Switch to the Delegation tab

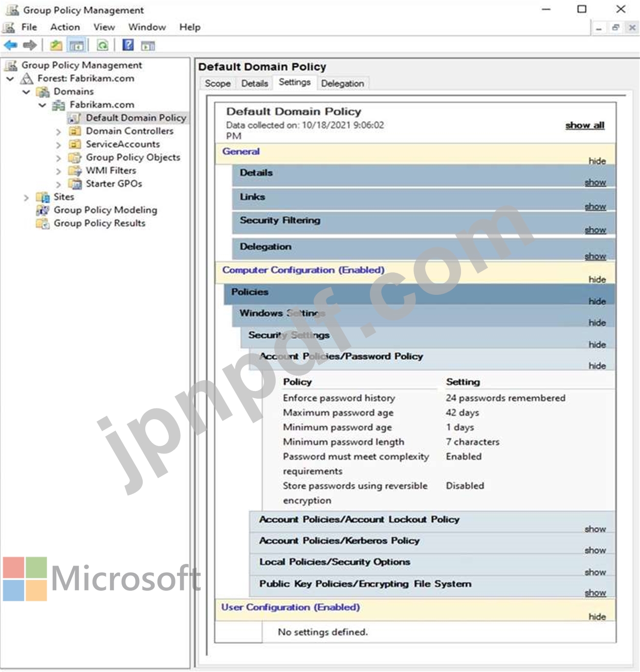(342, 83)
